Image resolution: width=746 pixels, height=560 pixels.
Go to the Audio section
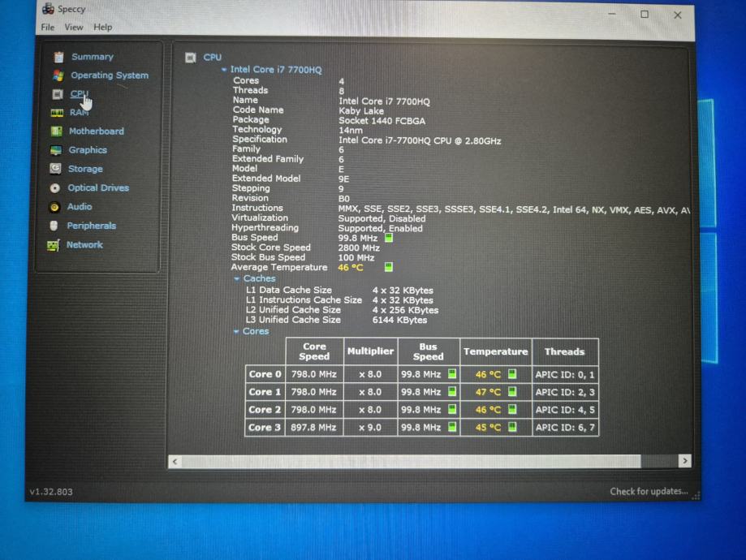80,206
